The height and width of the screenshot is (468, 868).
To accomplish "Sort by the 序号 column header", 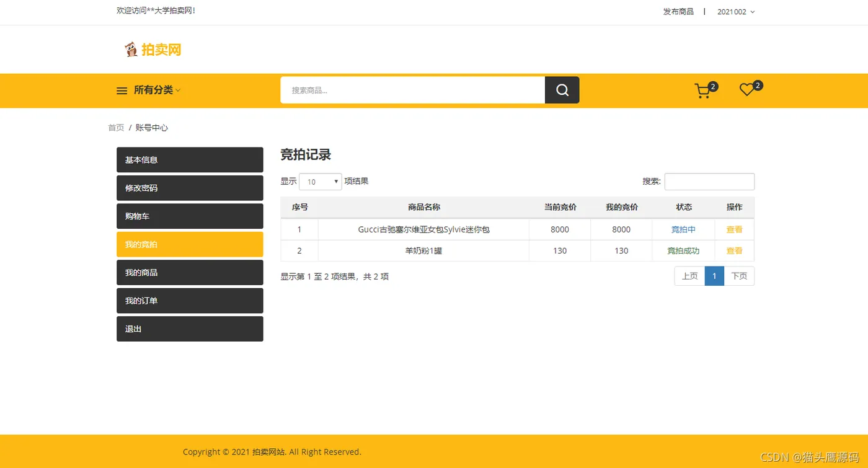I will (x=299, y=207).
